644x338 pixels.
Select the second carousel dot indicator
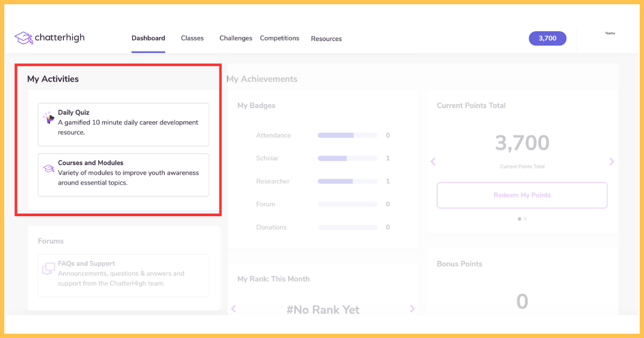[x=525, y=218]
